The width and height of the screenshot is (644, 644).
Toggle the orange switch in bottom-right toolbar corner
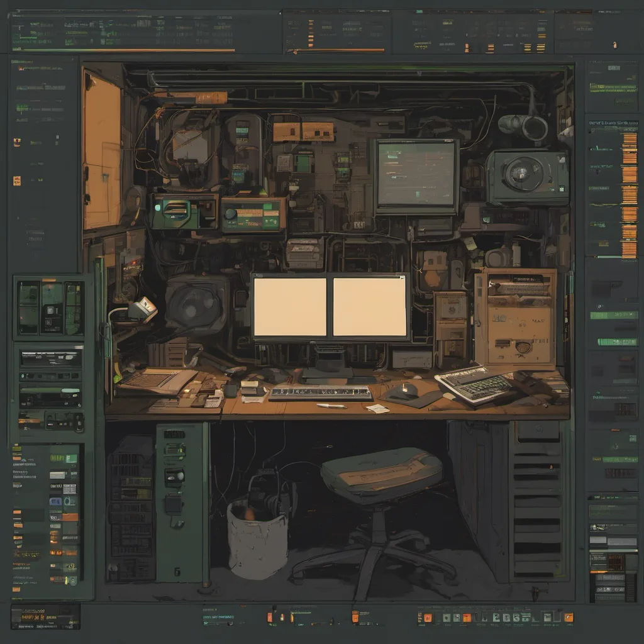(x=569, y=618)
